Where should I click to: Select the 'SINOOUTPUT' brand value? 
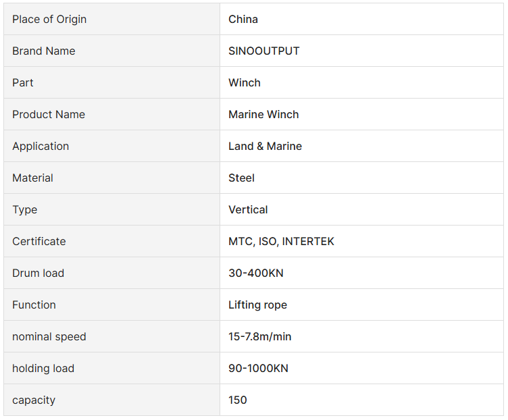point(264,51)
